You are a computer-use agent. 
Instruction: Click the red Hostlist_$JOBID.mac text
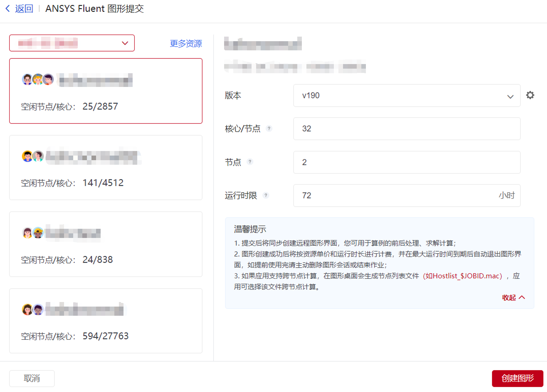click(x=462, y=276)
